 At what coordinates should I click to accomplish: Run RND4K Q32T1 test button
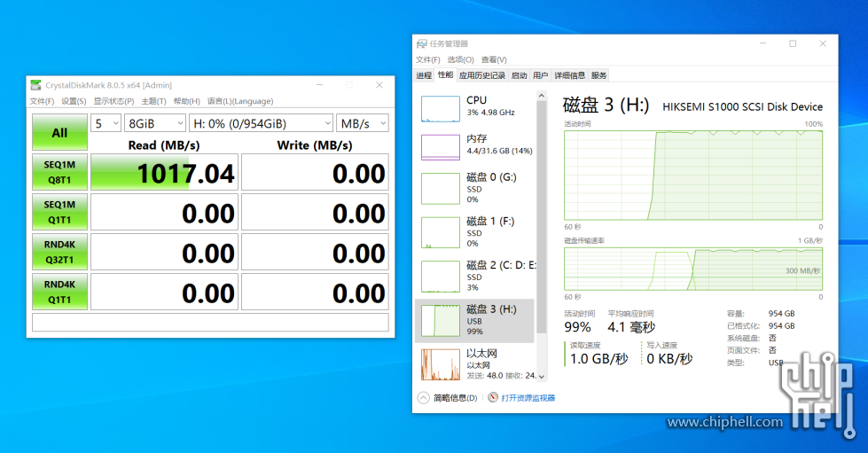point(59,252)
